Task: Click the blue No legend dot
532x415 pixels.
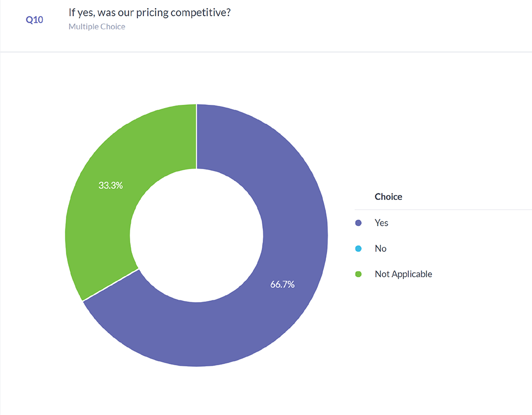Action: (358, 249)
